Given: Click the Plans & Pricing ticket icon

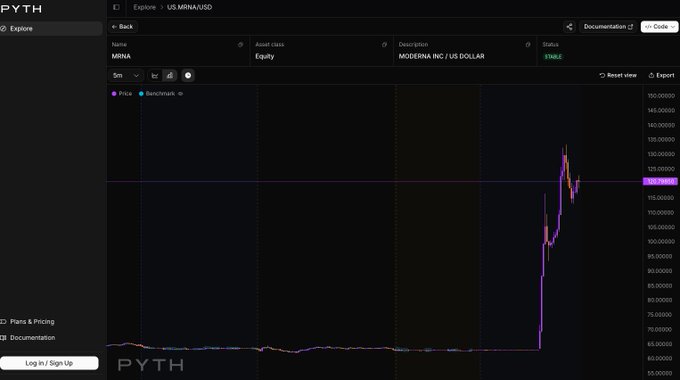Looking at the screenshot, I should 3,321.
